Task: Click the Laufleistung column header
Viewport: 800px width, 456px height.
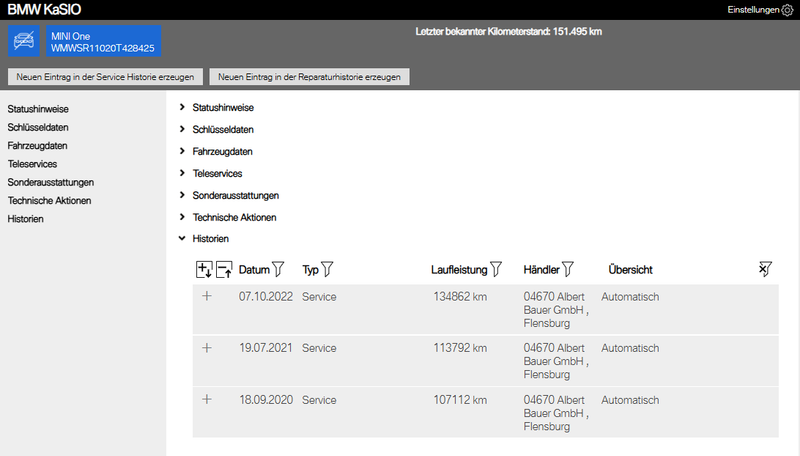Action: point(459,270)
